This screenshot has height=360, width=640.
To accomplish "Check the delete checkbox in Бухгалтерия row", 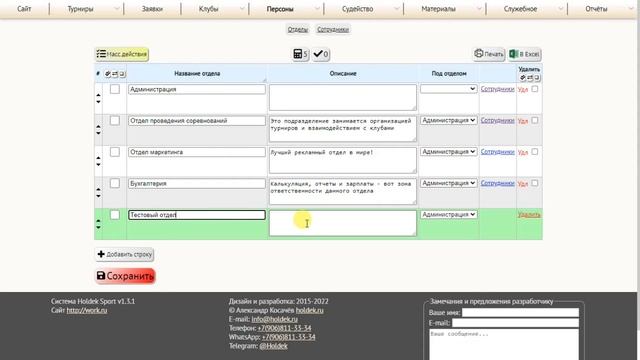I will [535, 183].
